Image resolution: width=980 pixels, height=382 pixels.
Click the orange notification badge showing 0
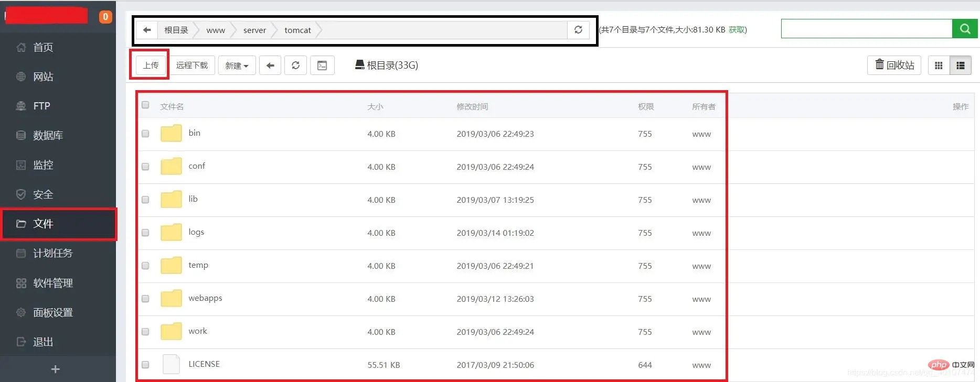105,16
